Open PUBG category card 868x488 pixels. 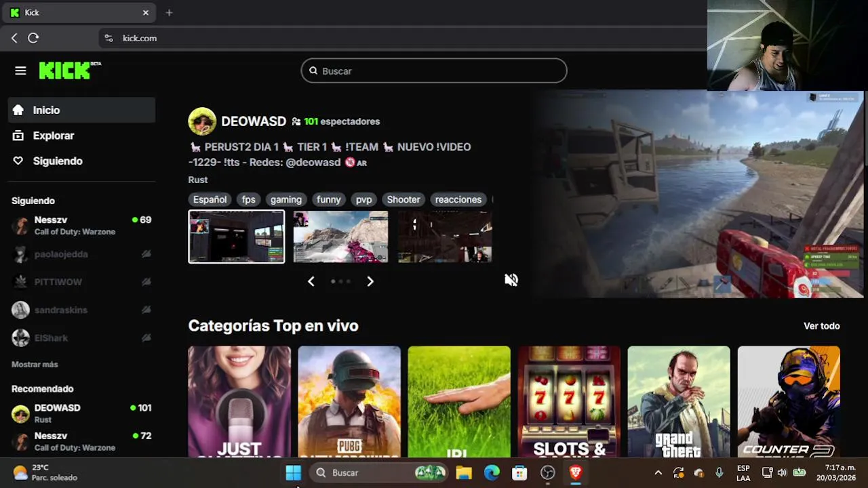(x=349, y=401)
